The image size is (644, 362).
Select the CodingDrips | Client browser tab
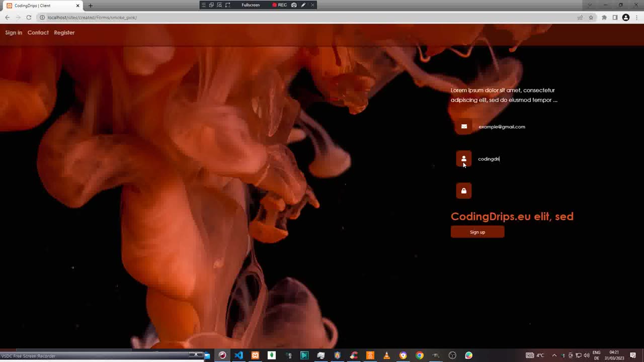pos(43,6)
